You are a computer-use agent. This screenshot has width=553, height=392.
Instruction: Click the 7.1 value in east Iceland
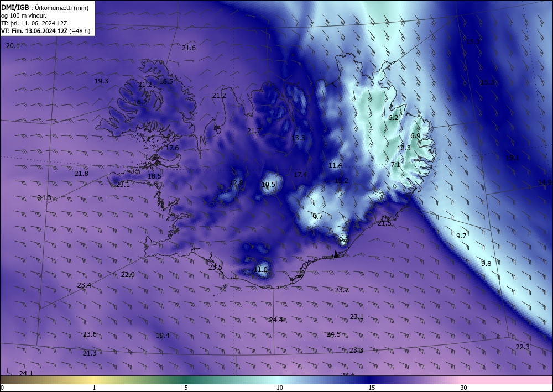pos(395,164)
